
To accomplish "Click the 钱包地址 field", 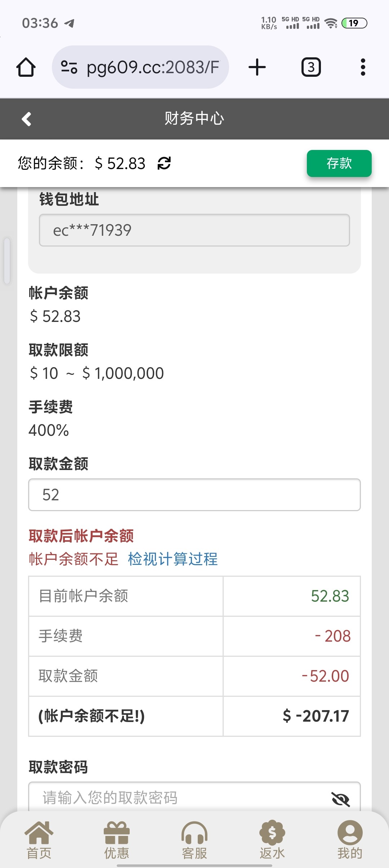I will click(194, 230).
